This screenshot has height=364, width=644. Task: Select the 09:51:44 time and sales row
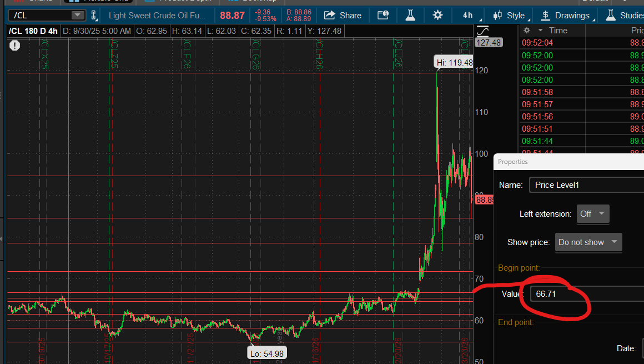click(582, 141)
